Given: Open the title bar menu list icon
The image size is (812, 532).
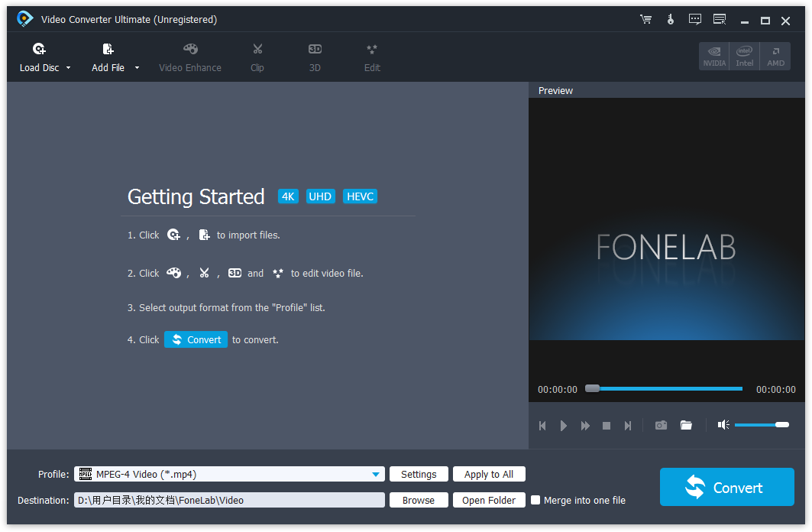Looking at the screenshot, I should pyautogui.click(x=720, y=20).
